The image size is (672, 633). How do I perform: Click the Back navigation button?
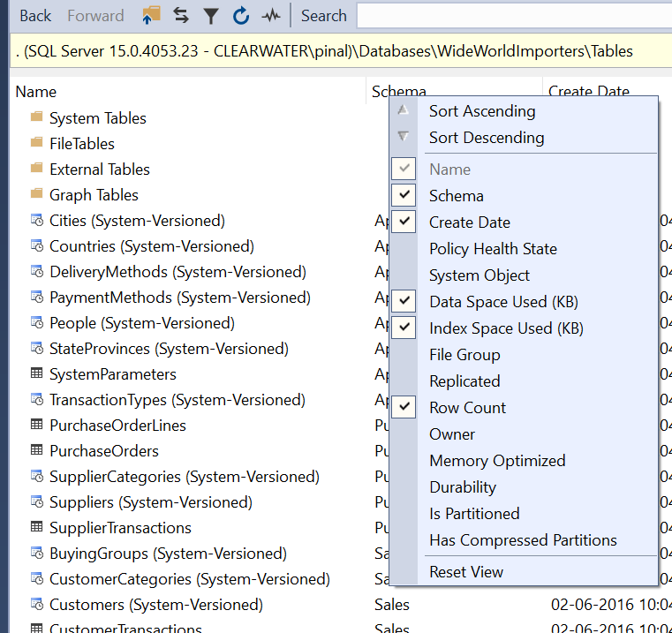point(35,16)
